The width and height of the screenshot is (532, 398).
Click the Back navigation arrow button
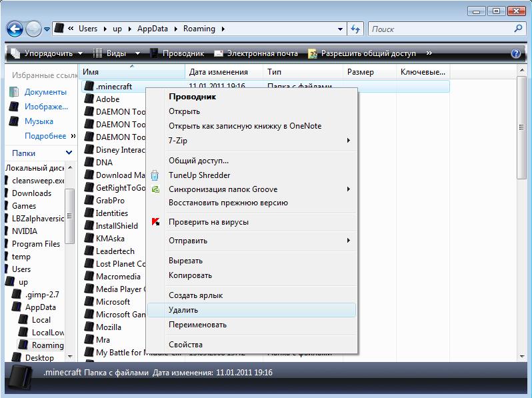click(x=15, y=29)
